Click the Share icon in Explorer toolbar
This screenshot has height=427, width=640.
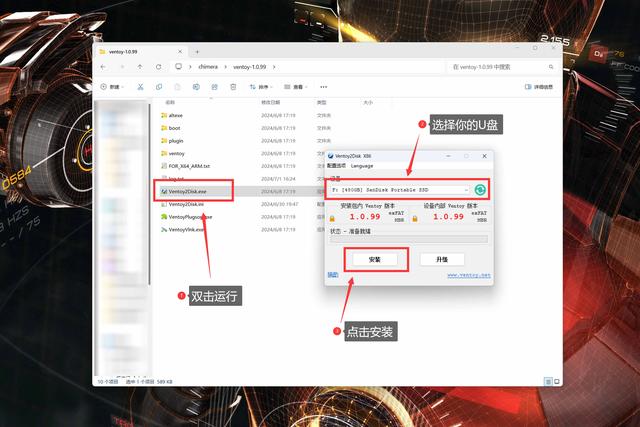[214, 87]
